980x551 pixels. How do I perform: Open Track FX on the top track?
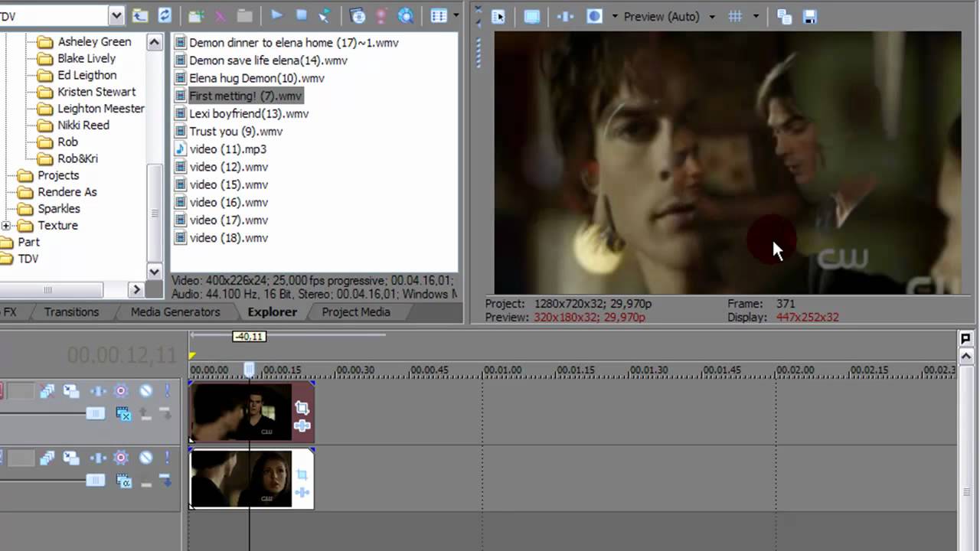click(x=97, y=391)
